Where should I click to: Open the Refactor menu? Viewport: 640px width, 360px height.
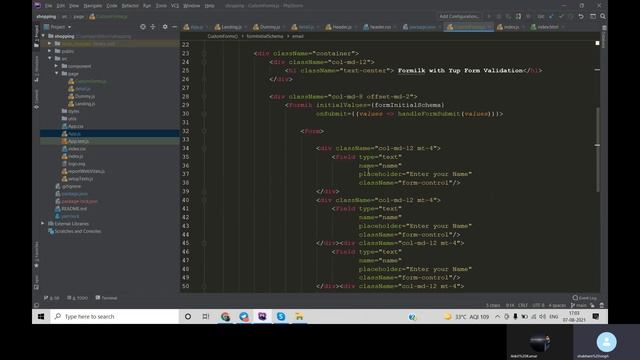pyautogui.click(x=130, y=6)
